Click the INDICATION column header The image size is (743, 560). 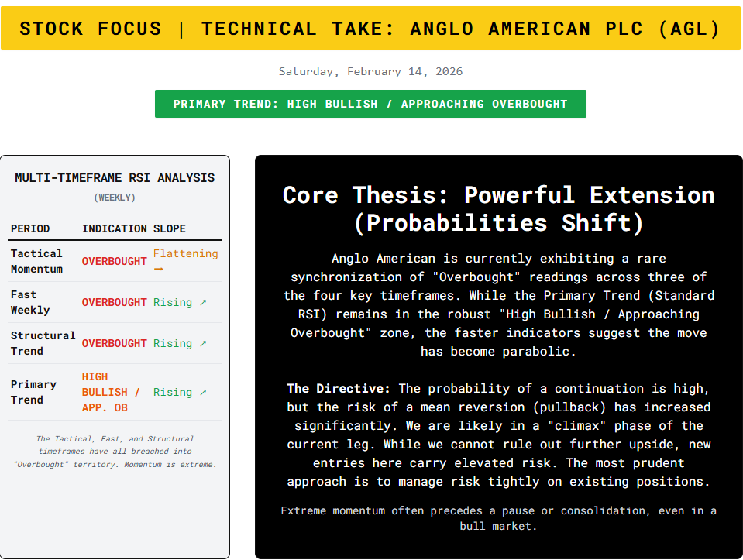(114, 228)
